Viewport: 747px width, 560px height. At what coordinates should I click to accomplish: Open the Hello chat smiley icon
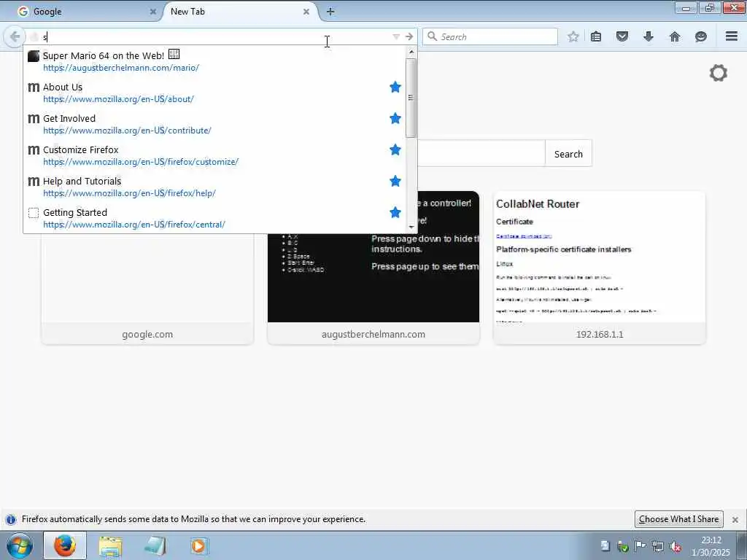coord(701,36)
